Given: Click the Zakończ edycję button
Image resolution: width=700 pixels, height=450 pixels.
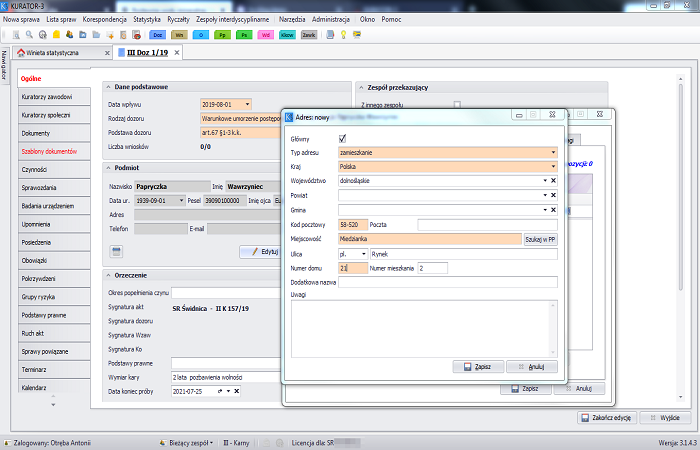Looking at the screenshot, I should pyautogui.click(x=607, y=418).
